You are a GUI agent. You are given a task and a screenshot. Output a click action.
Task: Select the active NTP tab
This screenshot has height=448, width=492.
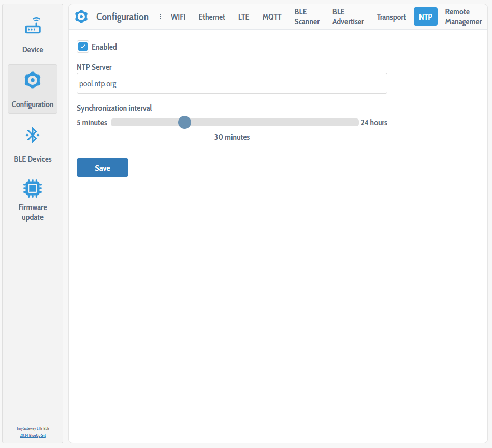[425, 17]
